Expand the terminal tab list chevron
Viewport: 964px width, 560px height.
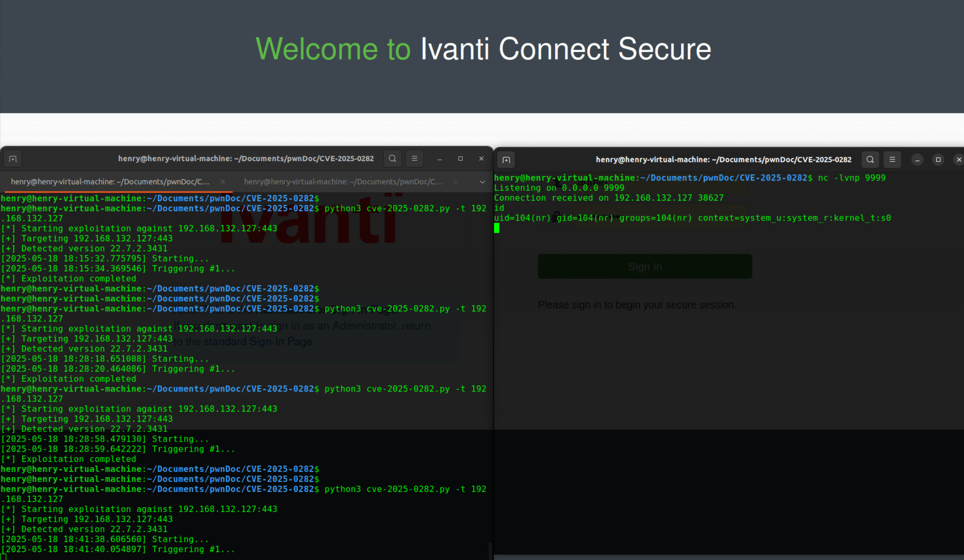(x=482, y=182)
